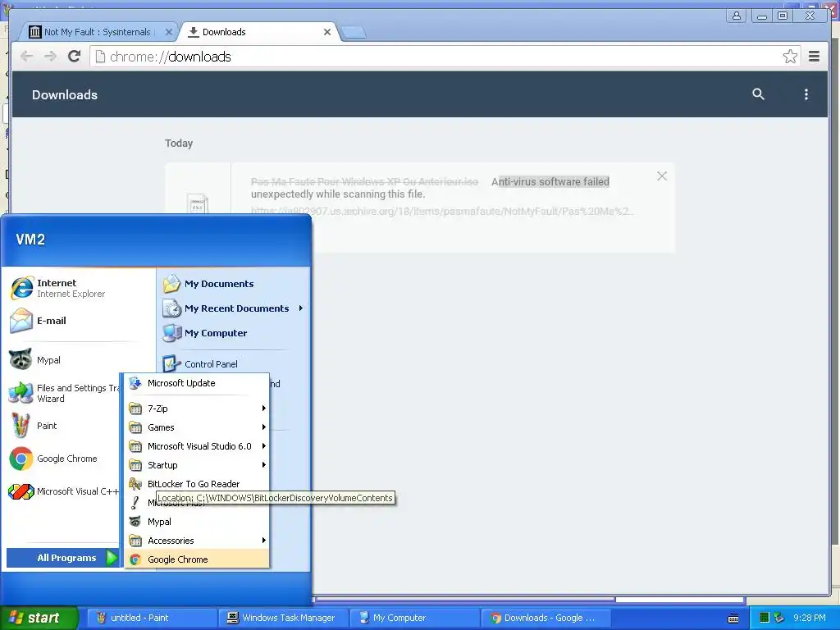Image resolution: width=840 pixels, height=630 pixels.
Task: Click the Chrome forward arrow
Action: pyautogui.click(x=50, y=57)
